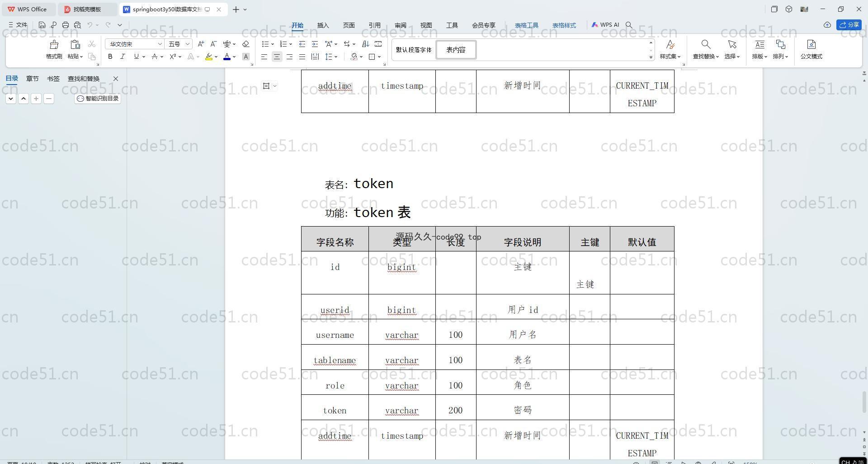
Task: Set right paragraph alignment
Action: (289, 57)
